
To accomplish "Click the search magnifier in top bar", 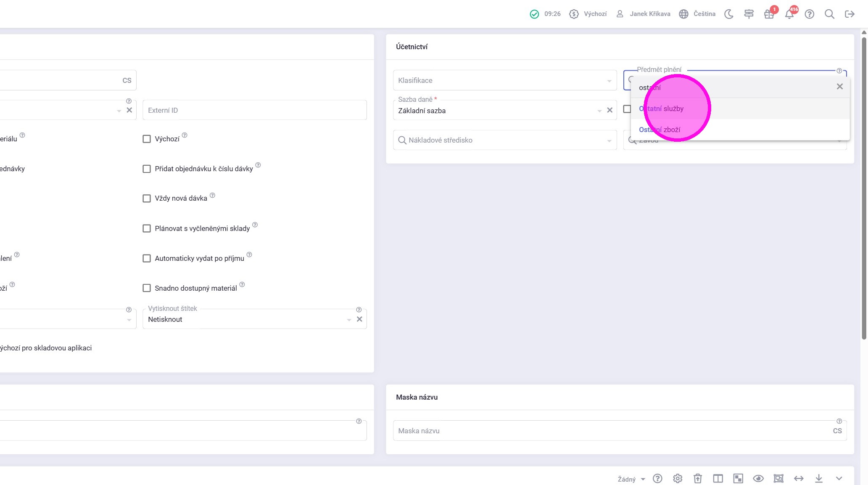I will tap(829, 14).
